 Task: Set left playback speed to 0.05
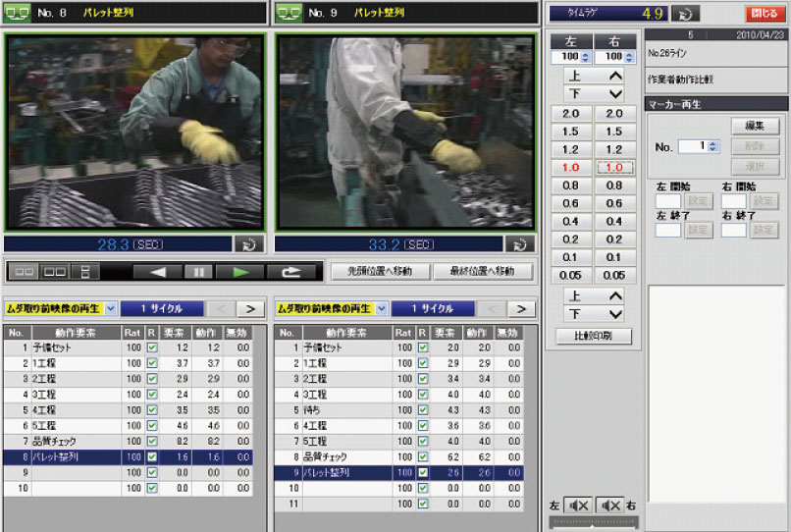click(570, 276)
